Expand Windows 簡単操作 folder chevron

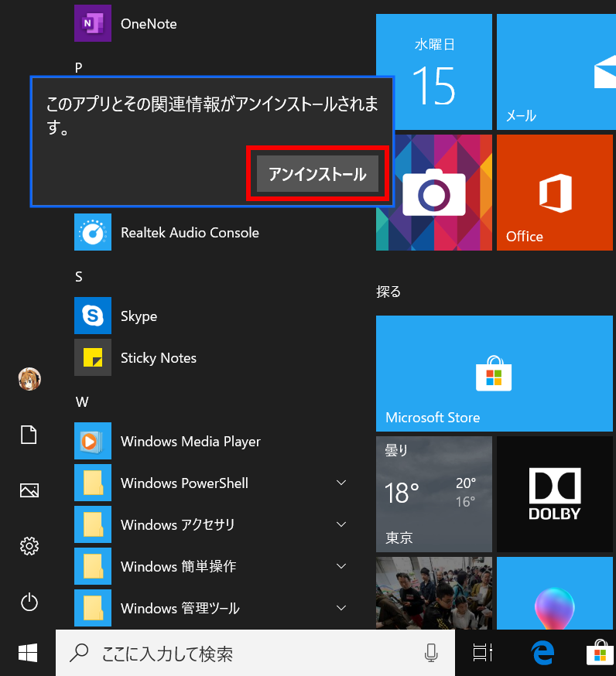(341, 566)
